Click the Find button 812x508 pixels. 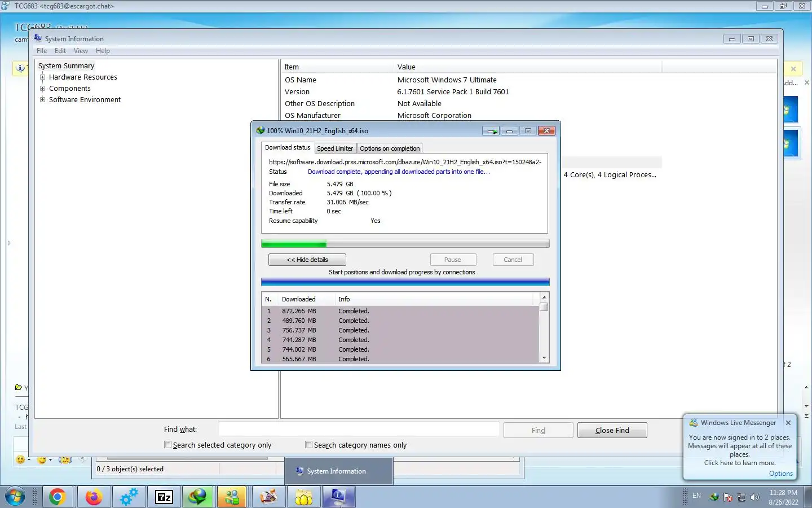(539, 430)
